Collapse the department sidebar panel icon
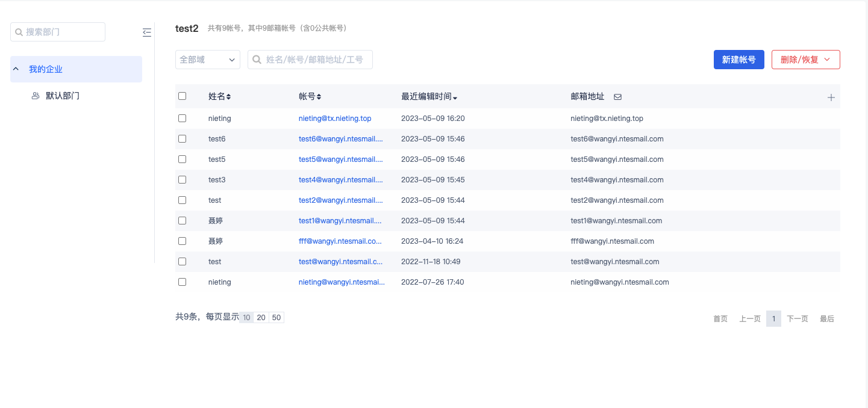The image size is (868, 408). point(146,32)
